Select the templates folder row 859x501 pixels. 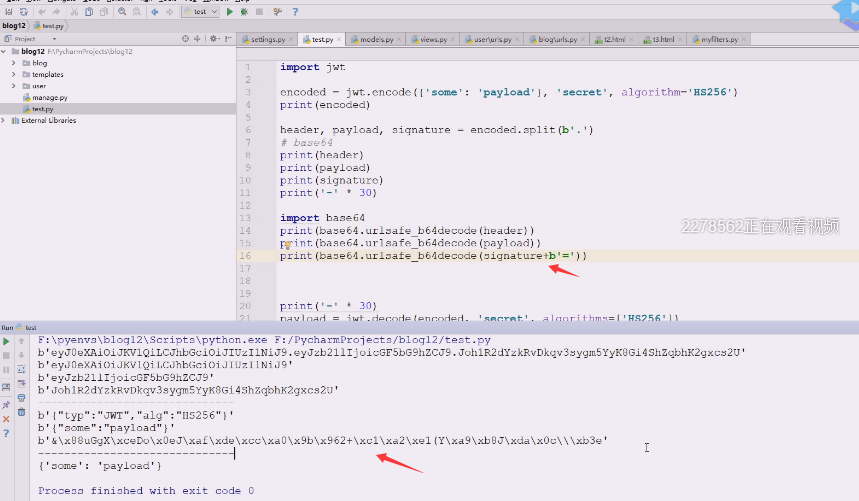(x=118, y=74)
